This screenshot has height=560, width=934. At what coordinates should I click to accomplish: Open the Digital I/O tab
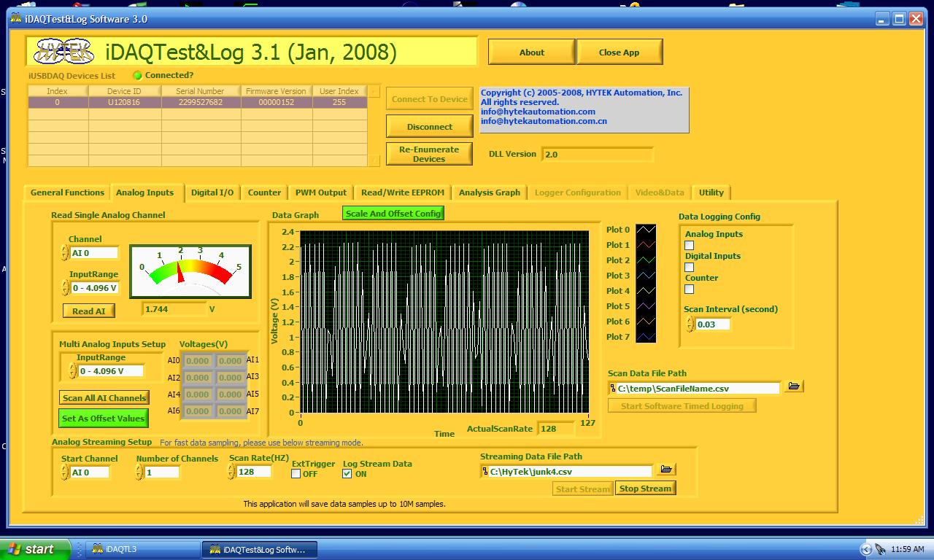212,192
